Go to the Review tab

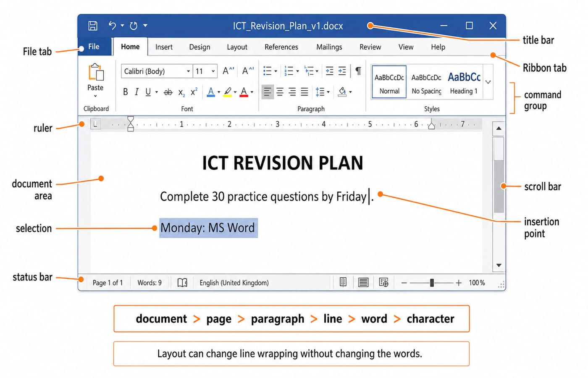(x=370, y=47)
